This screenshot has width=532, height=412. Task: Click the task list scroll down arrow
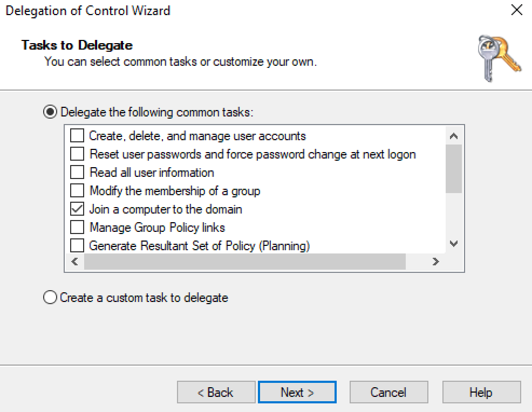tap(454, 244)
